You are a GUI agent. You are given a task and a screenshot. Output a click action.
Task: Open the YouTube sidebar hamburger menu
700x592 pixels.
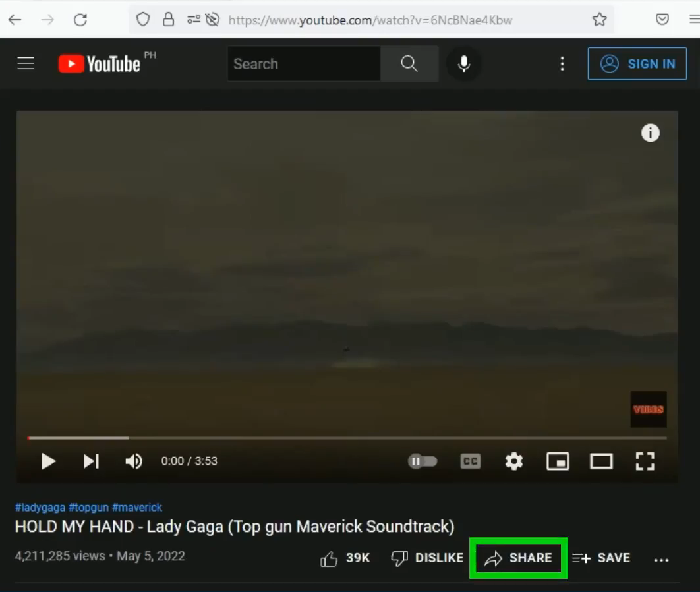pos(25,63)
